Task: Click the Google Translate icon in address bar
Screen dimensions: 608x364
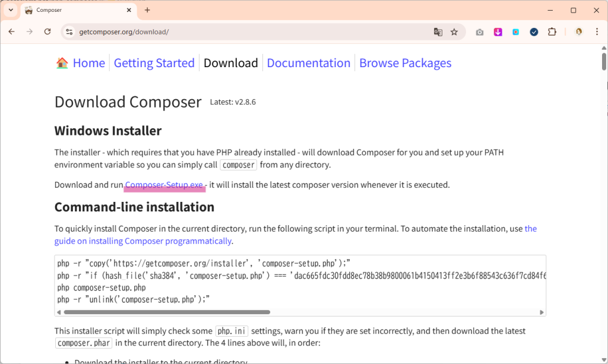Action: click(x=438, y=32)
